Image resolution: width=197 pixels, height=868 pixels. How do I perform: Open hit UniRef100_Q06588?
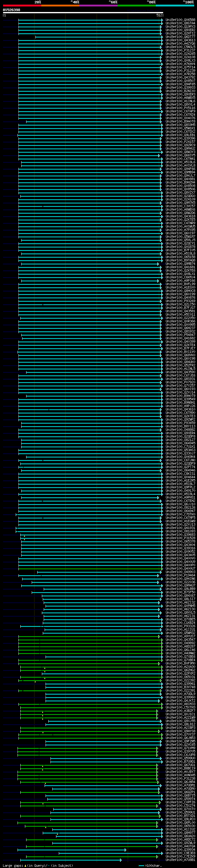180,20
